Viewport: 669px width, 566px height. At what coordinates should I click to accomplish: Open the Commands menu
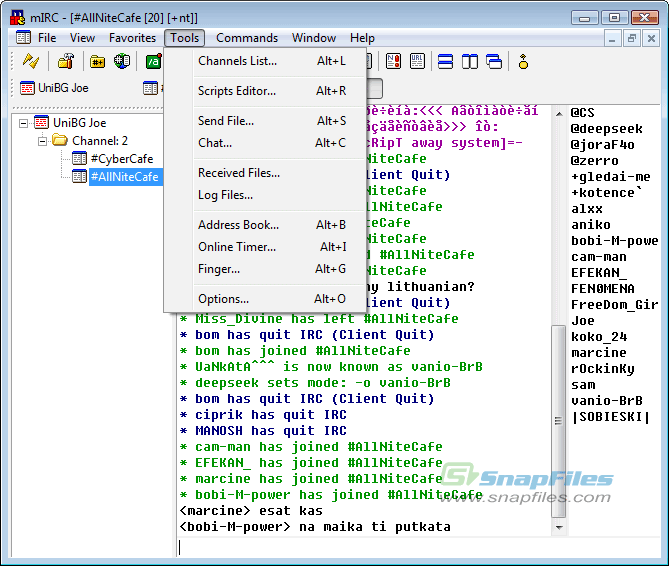[247, 38]
